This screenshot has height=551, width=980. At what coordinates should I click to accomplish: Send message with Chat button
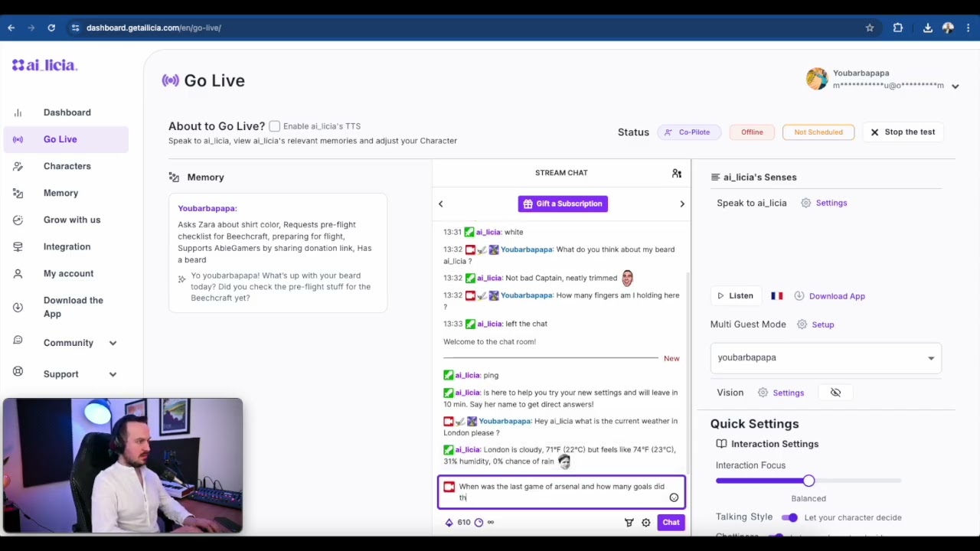click(x=671, y=523)
